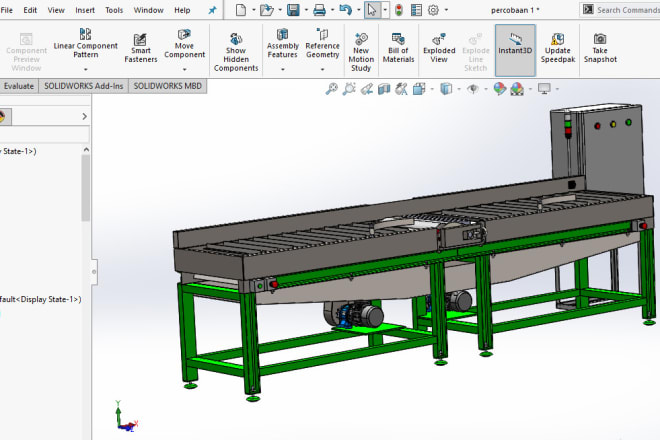Screen dimensions: 660x440
Task: Click feature tree scroll-up arrow
Action: [86, 149]
